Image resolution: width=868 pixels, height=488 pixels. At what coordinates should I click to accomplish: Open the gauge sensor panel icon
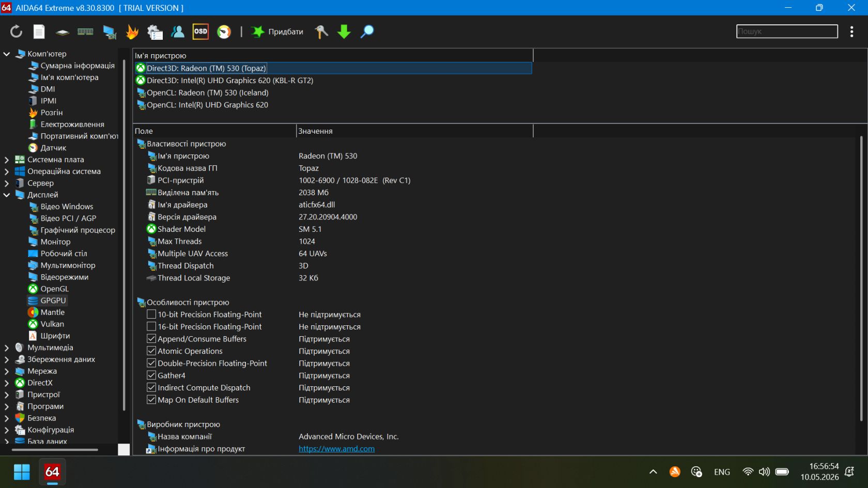[x=224, y=32]
